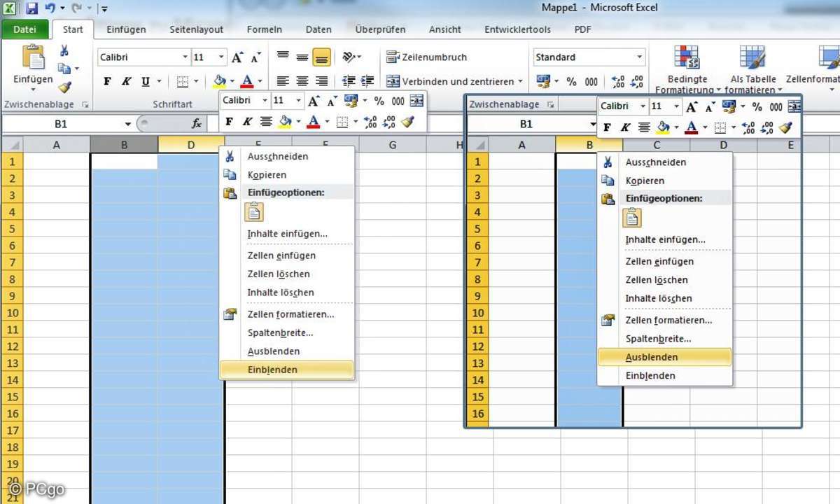This screenshot has width=840, height=504.
Task: Add a decimal place in the ribbon number group
Action: point(618,81)
